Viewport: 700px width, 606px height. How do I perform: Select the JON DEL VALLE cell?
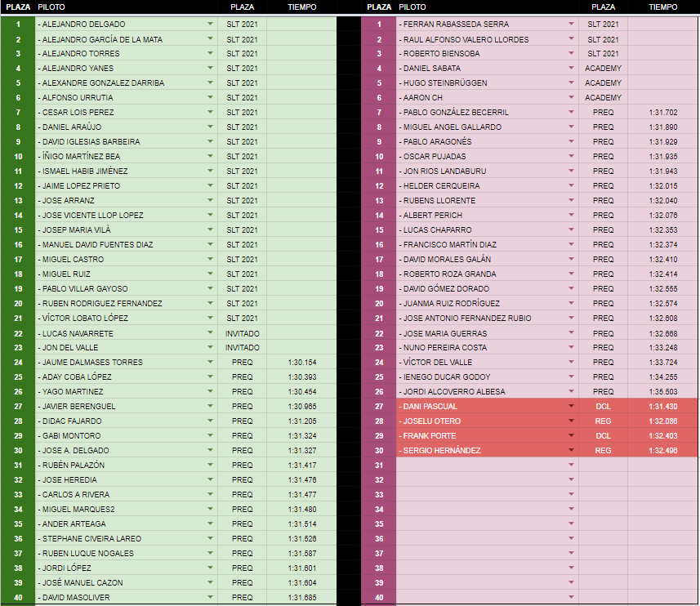(x=127, y=348)
